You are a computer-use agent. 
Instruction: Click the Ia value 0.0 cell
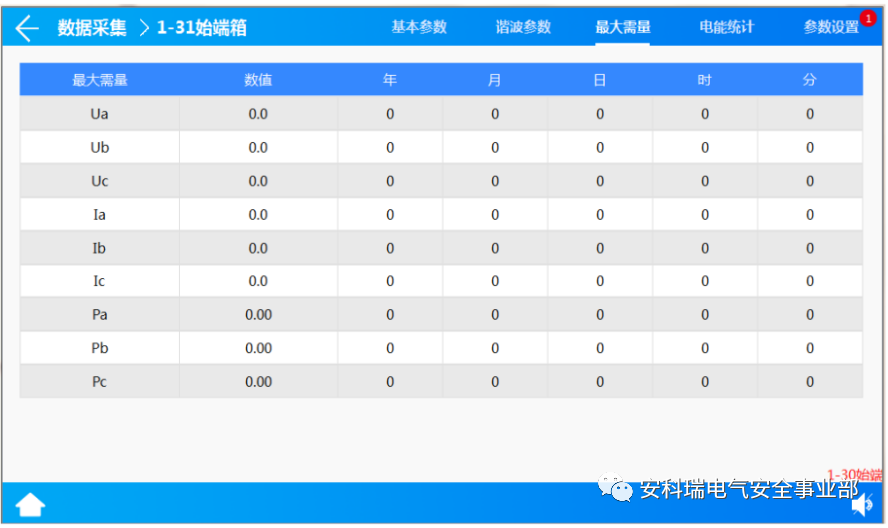258,214
